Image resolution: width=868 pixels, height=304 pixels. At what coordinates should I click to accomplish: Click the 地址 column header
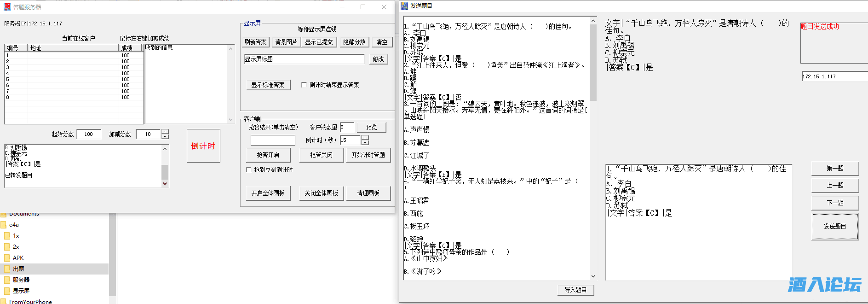73,48
